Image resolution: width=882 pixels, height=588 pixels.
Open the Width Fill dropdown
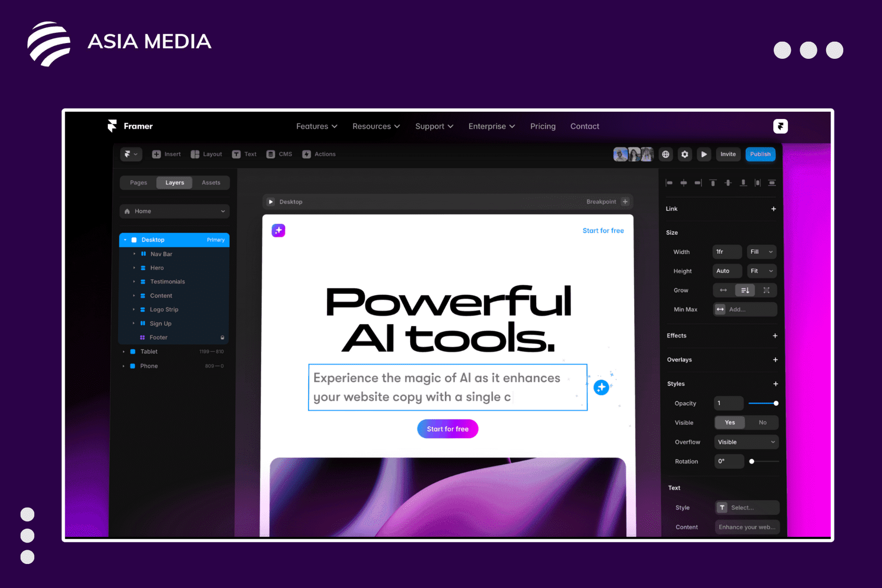(761, 252)
